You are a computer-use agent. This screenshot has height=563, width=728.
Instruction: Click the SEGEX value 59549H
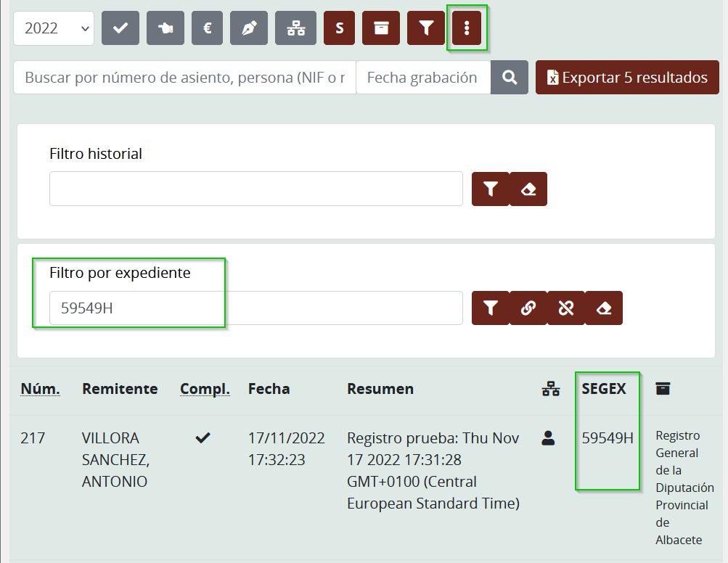(x=608, y=438)
